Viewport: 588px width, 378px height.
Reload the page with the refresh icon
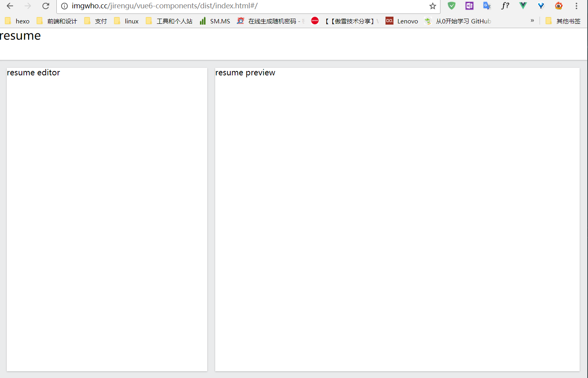tap(46, 6)
